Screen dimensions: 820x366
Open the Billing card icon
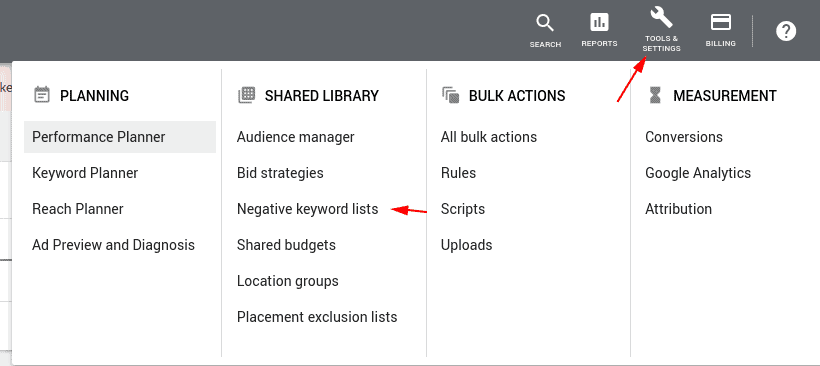click(x=721, y=22)
